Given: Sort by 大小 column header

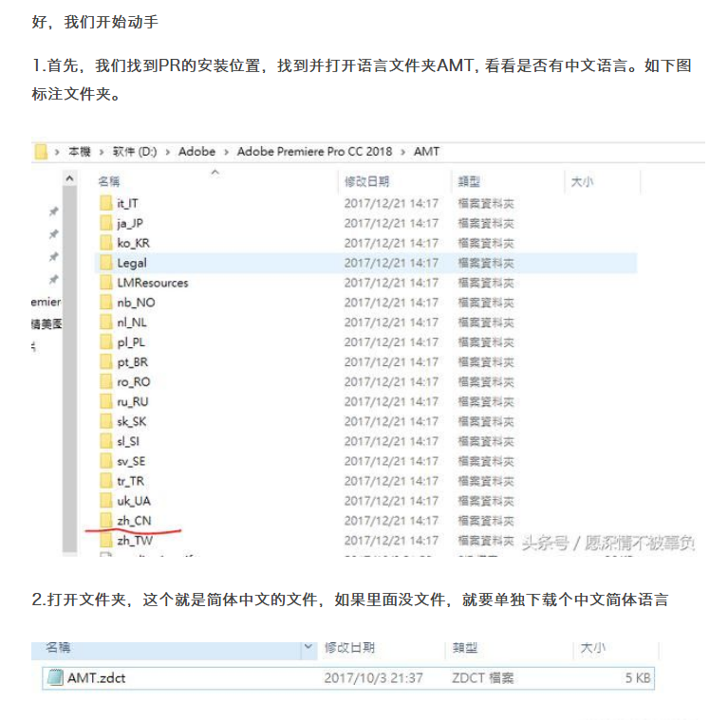Looking at the screenshot, I should (581, 181).
